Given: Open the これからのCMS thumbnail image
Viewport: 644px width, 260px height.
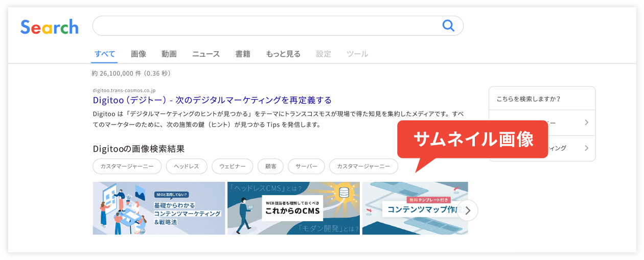Looking at the screenshot, I should click(x=294, y=208).
